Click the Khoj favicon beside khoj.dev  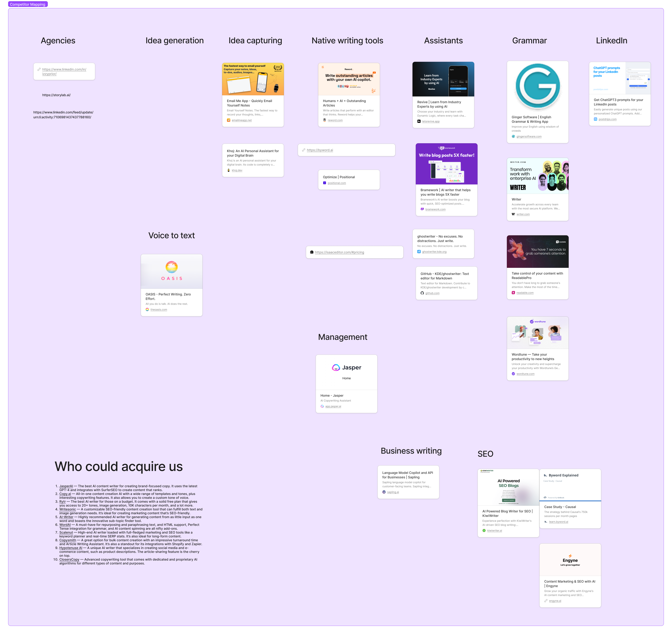point(229,170)
